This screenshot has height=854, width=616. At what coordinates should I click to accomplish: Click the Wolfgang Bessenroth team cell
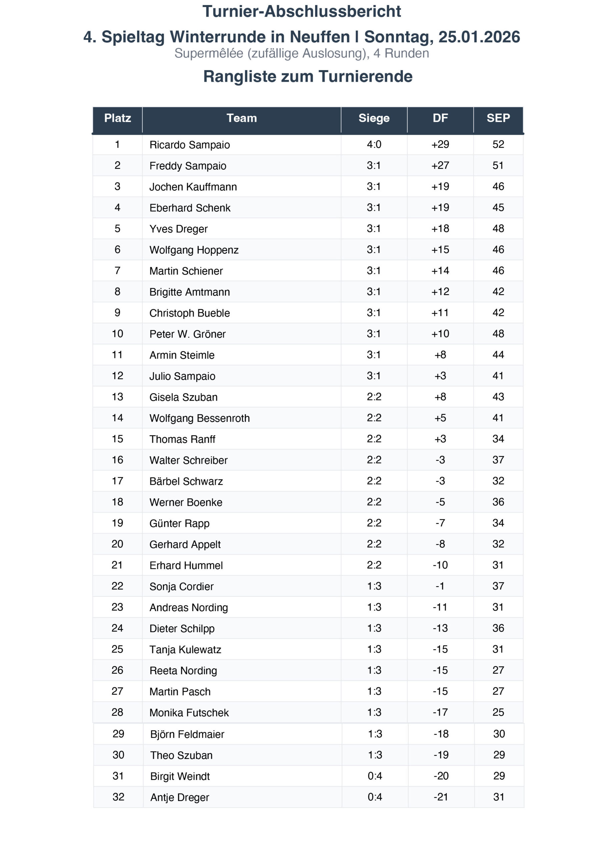(x=199, y=418)
